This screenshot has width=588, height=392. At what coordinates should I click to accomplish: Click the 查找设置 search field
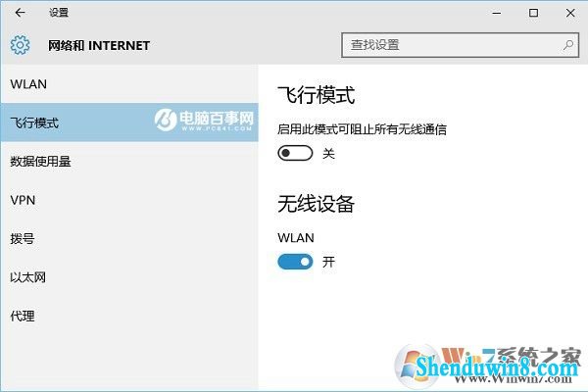pyautogui.click(x=461, y=45)
